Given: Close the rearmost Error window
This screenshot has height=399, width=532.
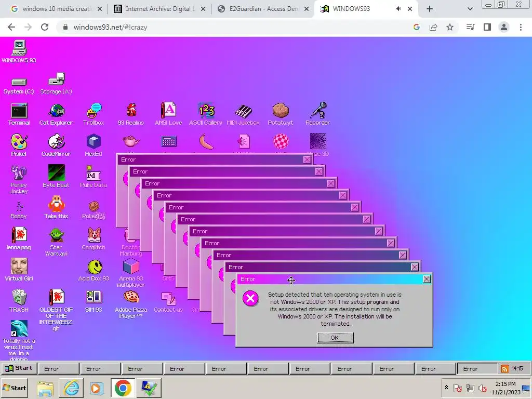Looking at the screenshot, I should click(307, 159).
